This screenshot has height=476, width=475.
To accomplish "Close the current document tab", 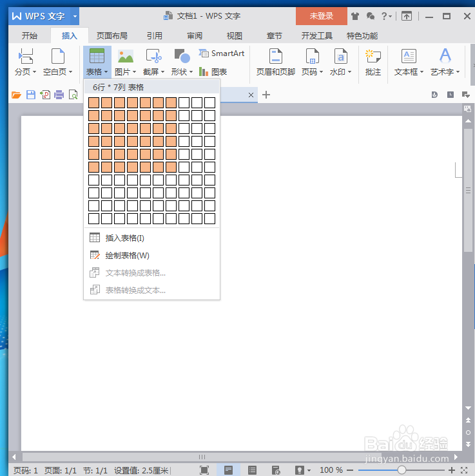I will 251,95.
